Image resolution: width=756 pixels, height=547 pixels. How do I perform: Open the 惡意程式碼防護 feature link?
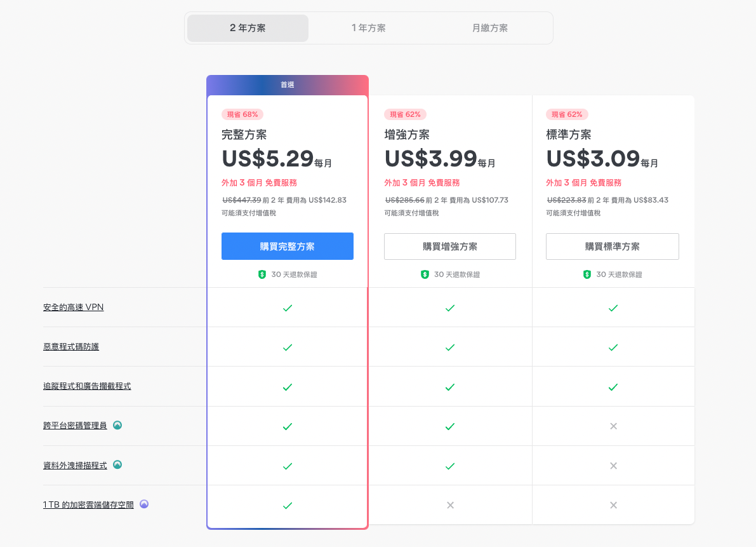point(71,347)
